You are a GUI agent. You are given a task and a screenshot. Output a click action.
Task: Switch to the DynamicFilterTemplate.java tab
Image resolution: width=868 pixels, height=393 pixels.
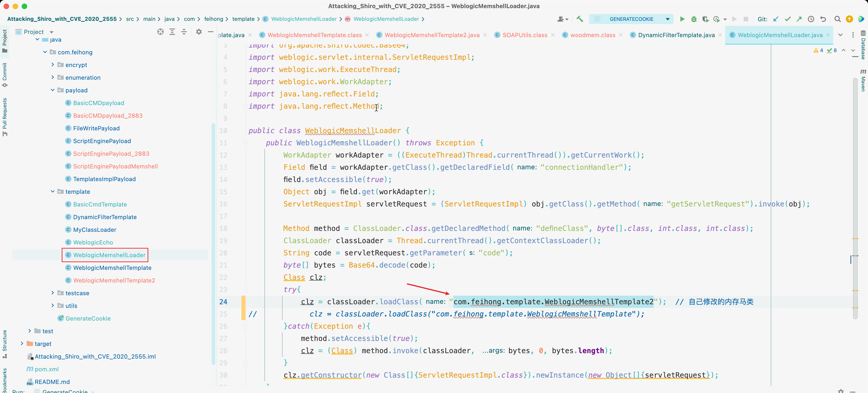(676, 35)
